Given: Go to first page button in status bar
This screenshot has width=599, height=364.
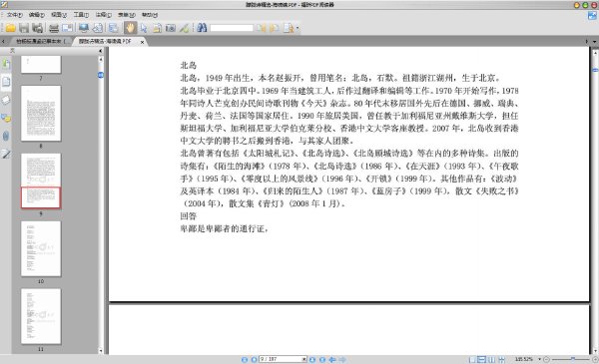Looking at the screenshot, I should [245, 359].
